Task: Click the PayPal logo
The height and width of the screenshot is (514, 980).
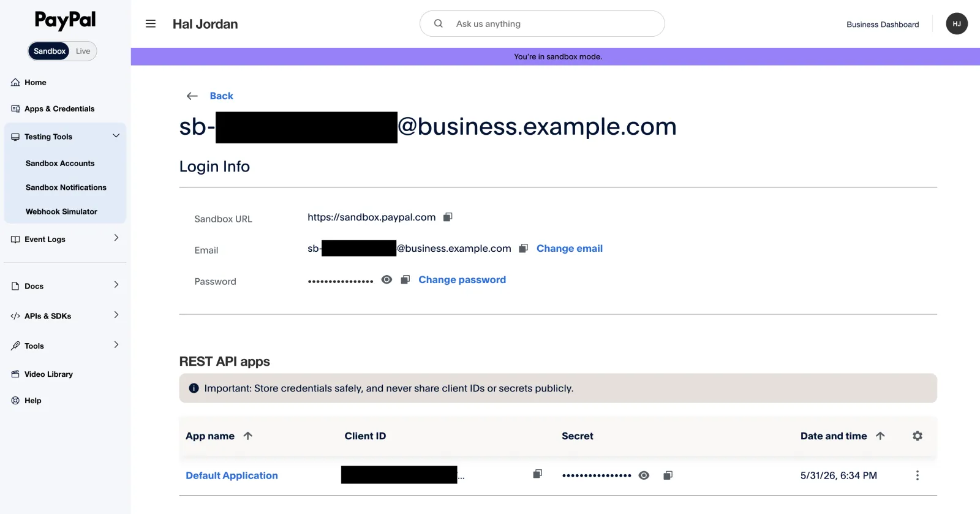Action: (65, 20)
